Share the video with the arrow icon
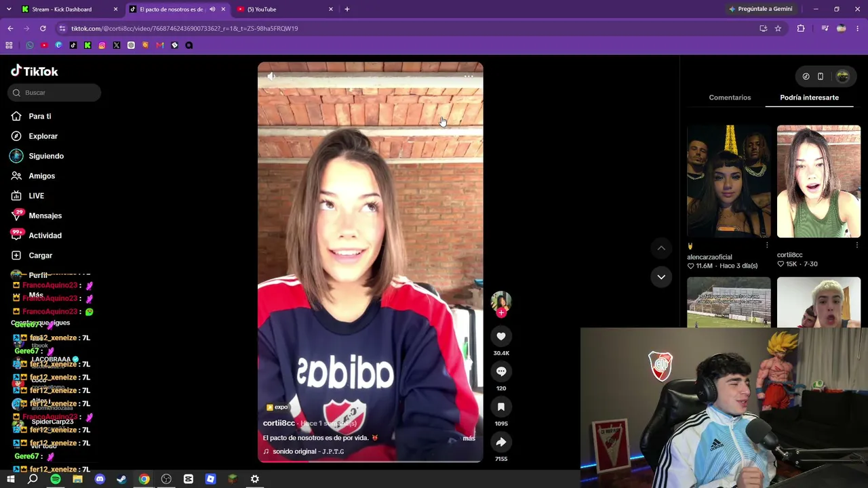The image size is (868, 488). point(501,442)
